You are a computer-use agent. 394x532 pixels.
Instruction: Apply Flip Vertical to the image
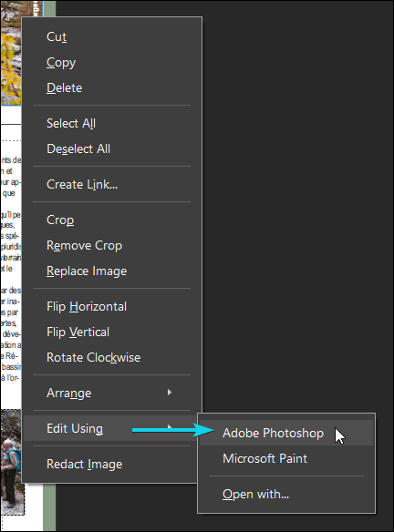pyautogui.click(x=78, y=332)
